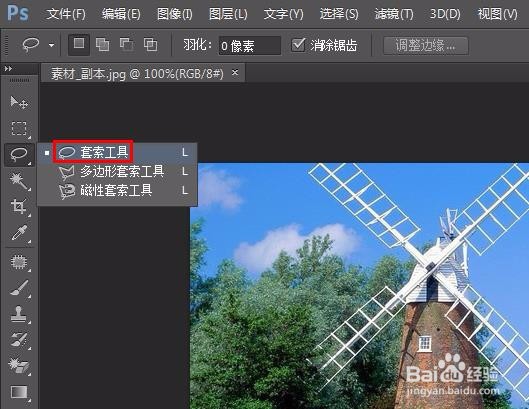Select the Eyedropper tool
This screenshot has height=409, width=529.
click(19, 233)
